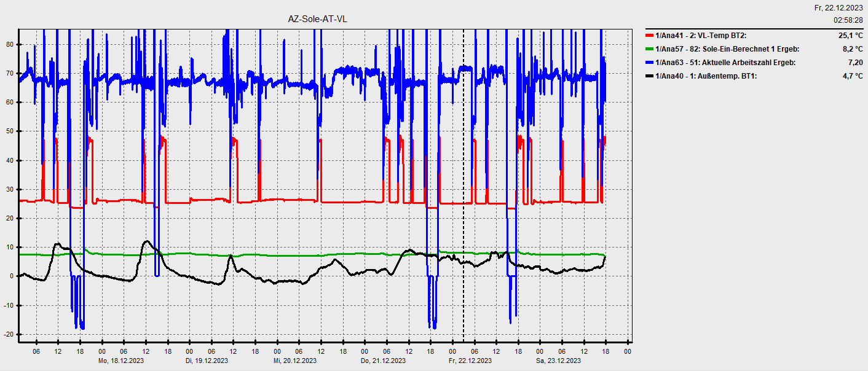Select legend entry '1/Ana57 - 82: Sole-Ein-Berechnet 1 Ergeb:'

click(728, 49)
